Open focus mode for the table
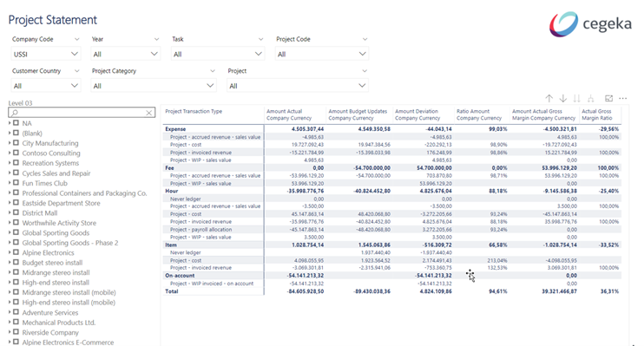 [x=609, y=99]
